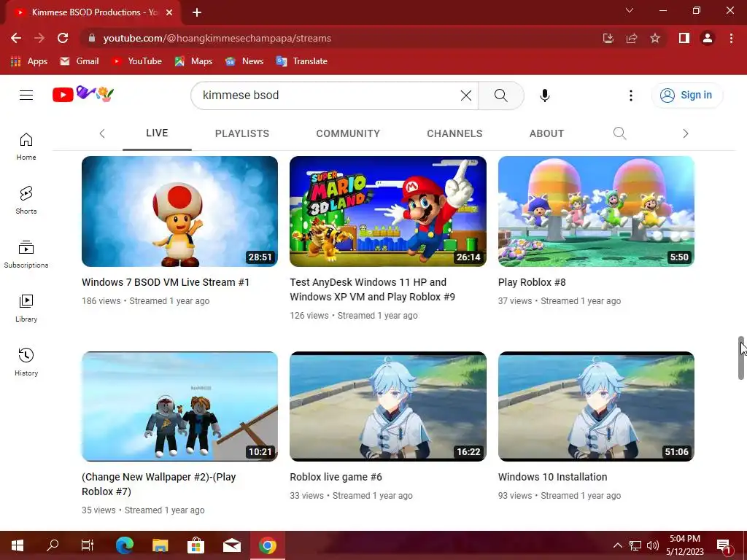The width and height of the screenshot is (747, 560).
Task: Open the Windows Start menu
Action: click(18, 545)
